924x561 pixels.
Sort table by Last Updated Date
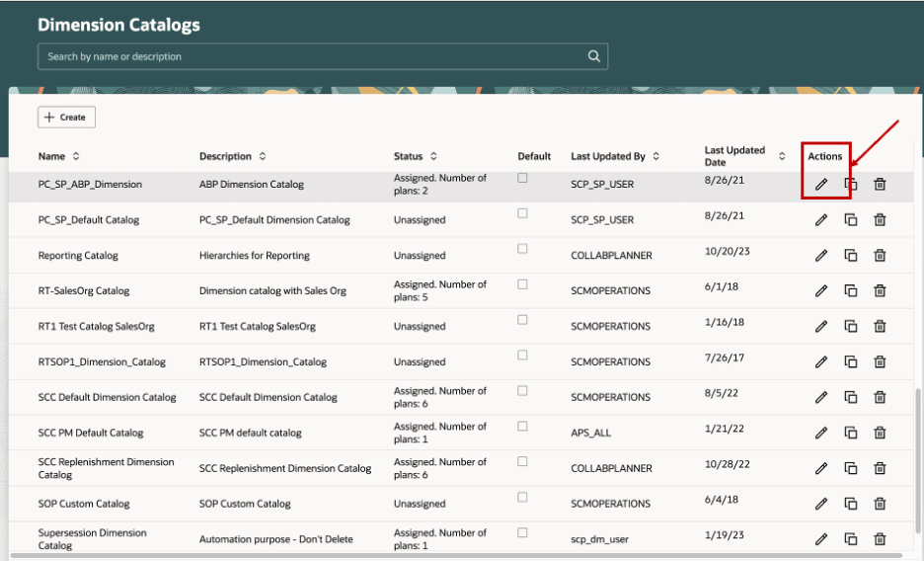[782, 156]
